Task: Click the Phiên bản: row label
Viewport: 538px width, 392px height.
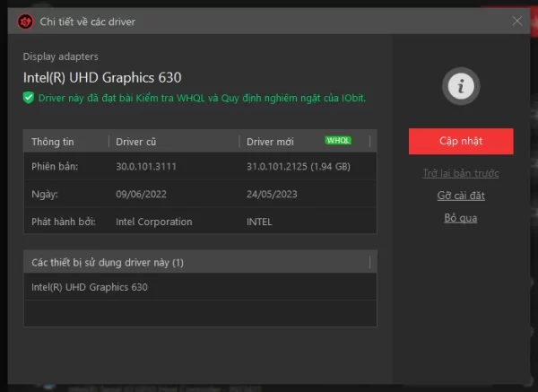Action: click(x=55, y=167)
